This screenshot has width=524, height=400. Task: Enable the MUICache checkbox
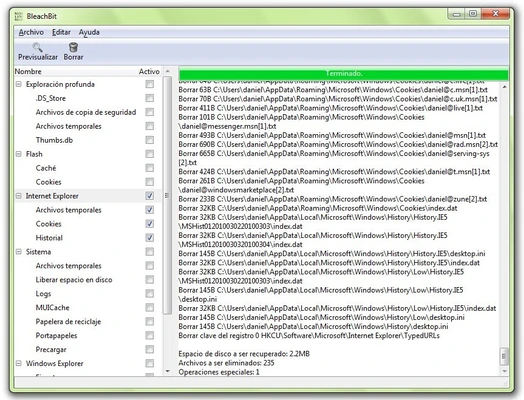coord(150,308)
